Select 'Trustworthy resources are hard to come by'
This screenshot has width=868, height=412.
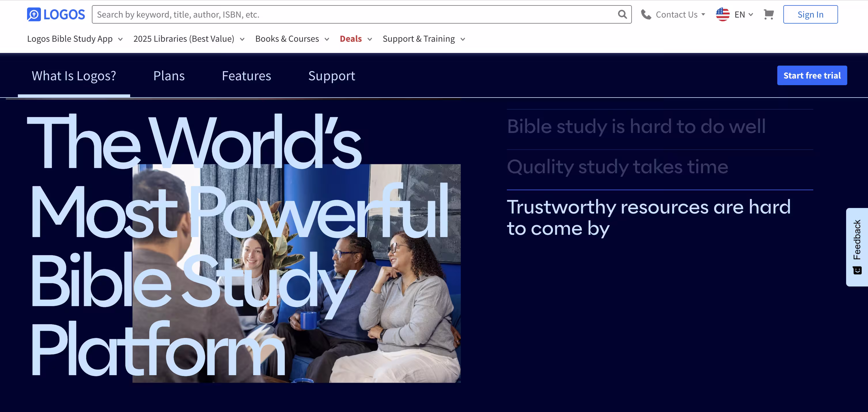(649, 218)
